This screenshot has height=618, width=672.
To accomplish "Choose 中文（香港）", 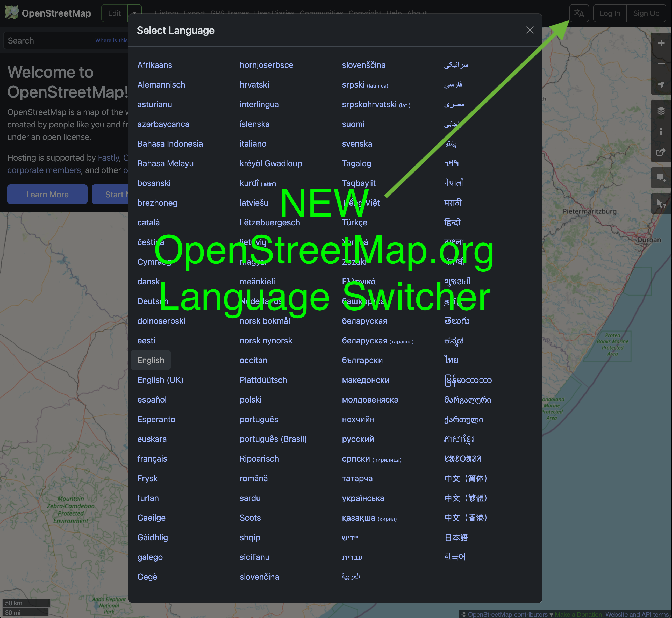I will 466,518.
